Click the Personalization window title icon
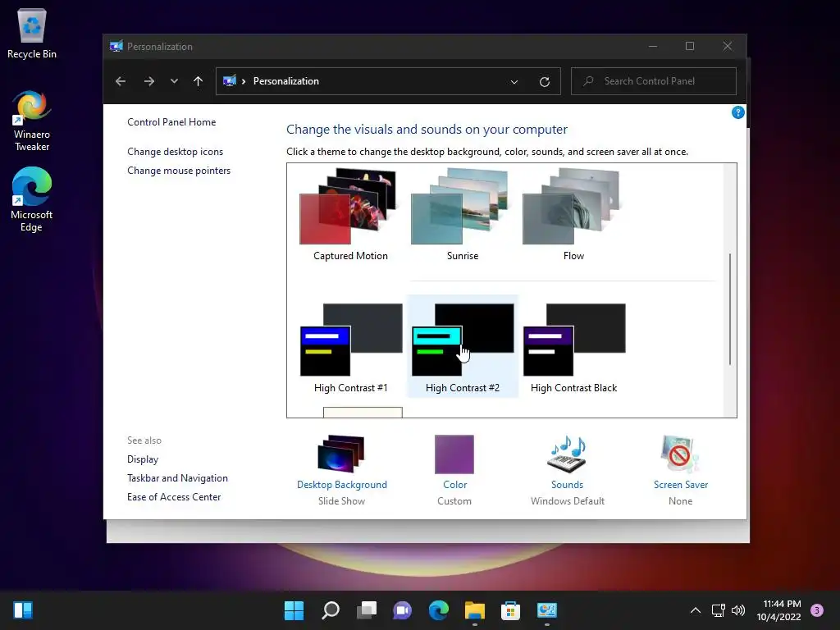 point(116,47)
